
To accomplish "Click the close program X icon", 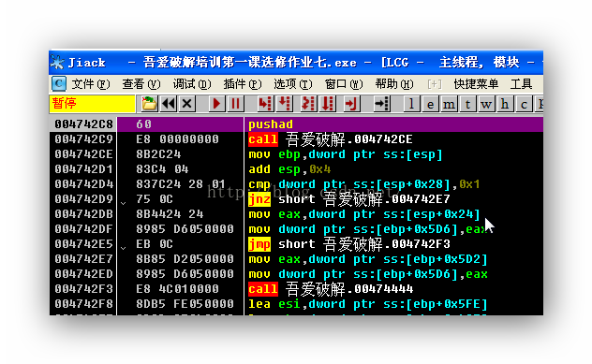I will coord(187,104).
